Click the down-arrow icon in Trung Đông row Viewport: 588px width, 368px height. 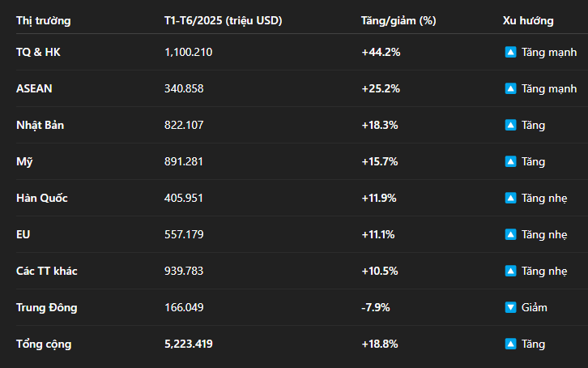tap(510, 307)
